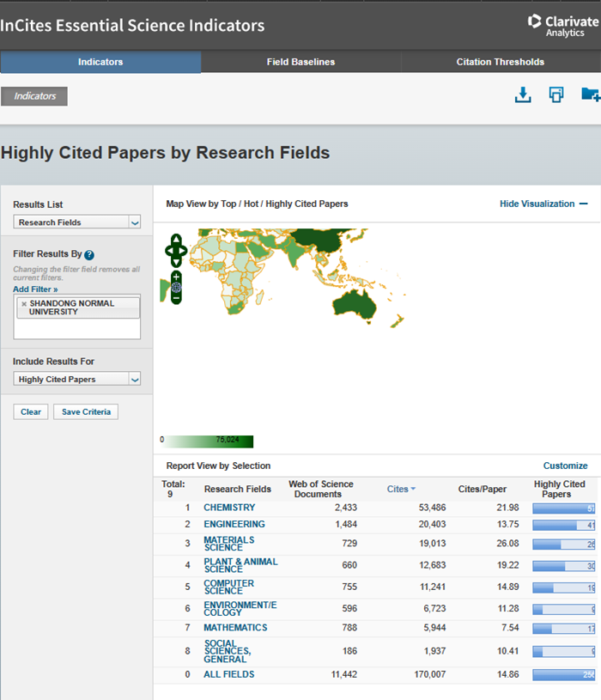The image size is (601, 700).
Task: Reset map to world view globe
Action: tap(176, 288)
